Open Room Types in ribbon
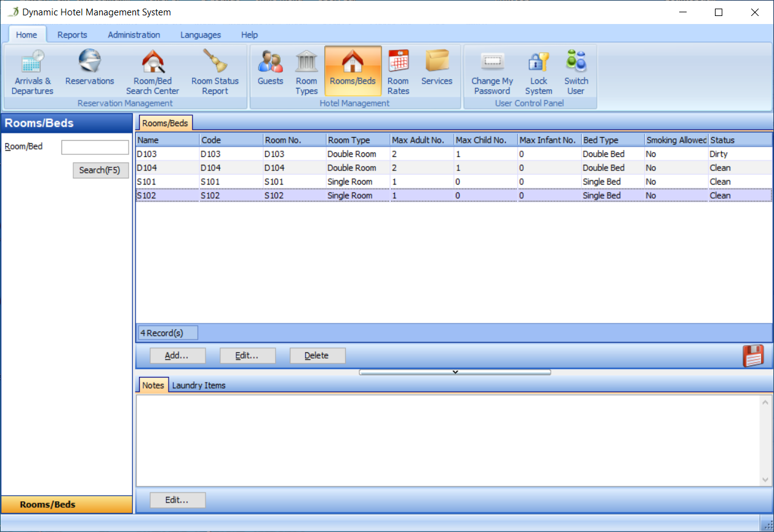Viewport: 774px width, 532px height. click(x=306, y=72)
